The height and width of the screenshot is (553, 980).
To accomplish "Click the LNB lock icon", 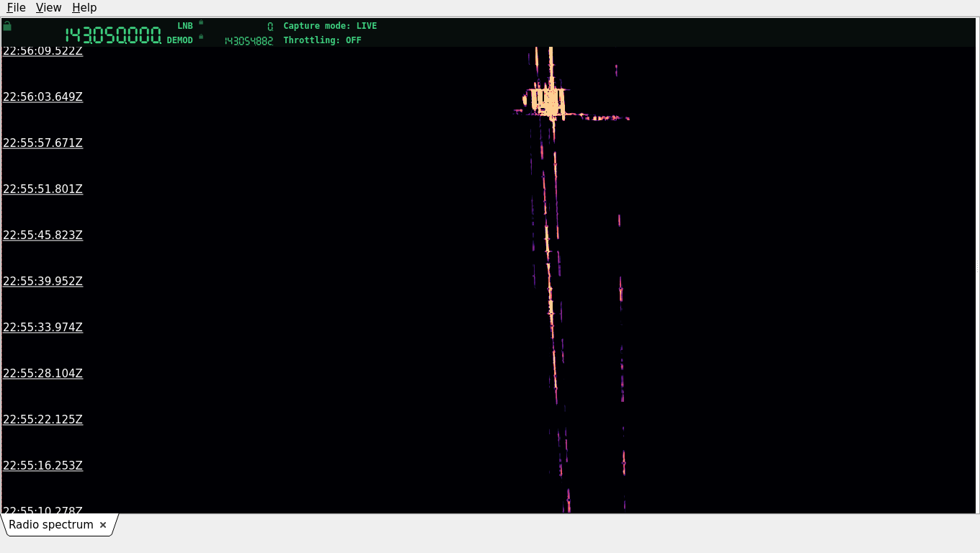I will 201,22.
